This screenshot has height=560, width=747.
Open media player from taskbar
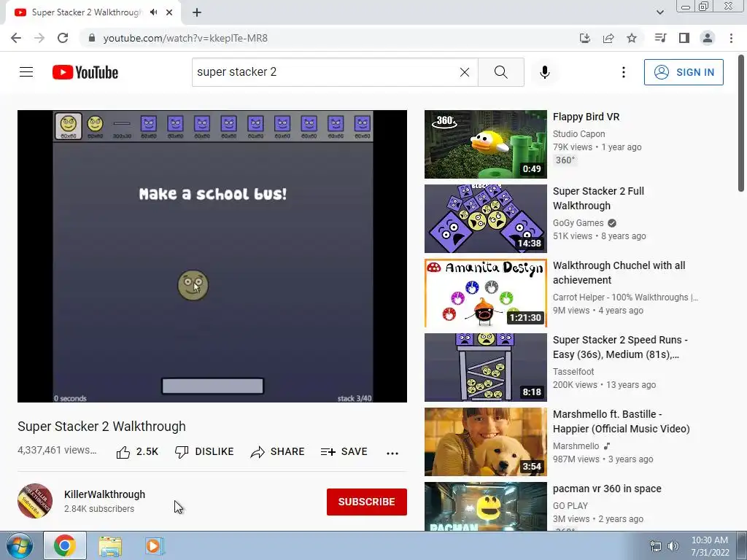(x=154, y=545)
